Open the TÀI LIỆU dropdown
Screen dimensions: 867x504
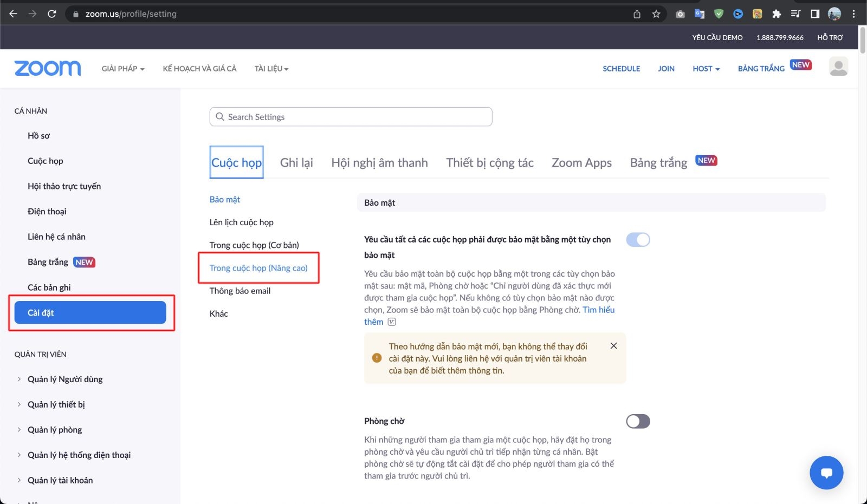(x=271, y=69)
